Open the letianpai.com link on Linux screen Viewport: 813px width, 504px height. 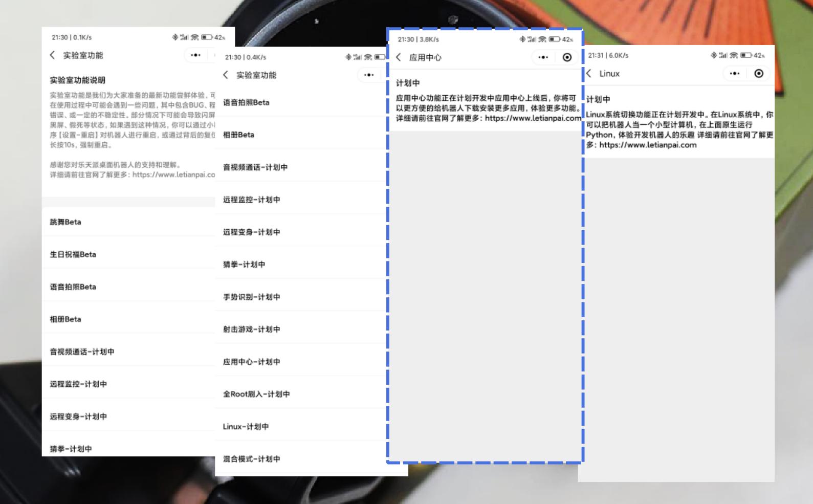[648, 145]
